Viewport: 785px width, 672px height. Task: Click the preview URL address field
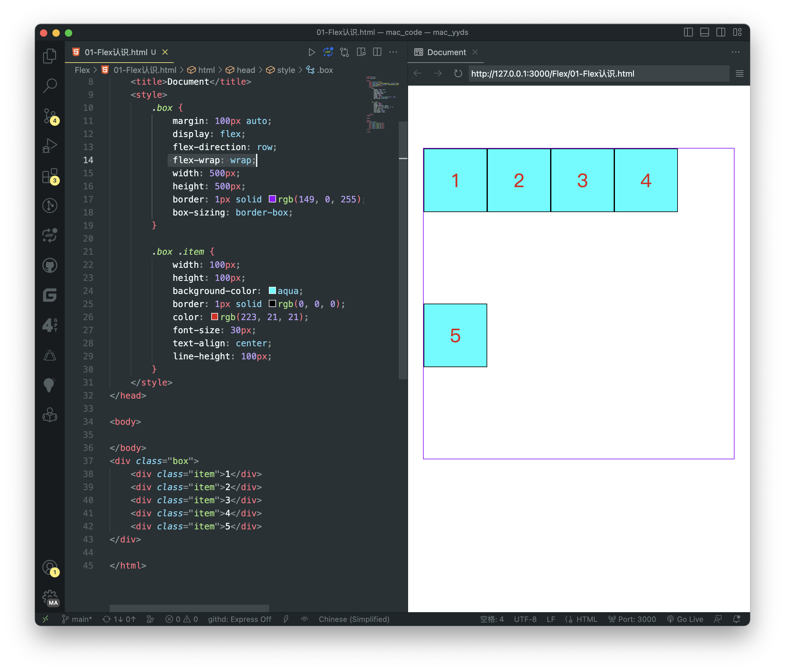(599, 73)
